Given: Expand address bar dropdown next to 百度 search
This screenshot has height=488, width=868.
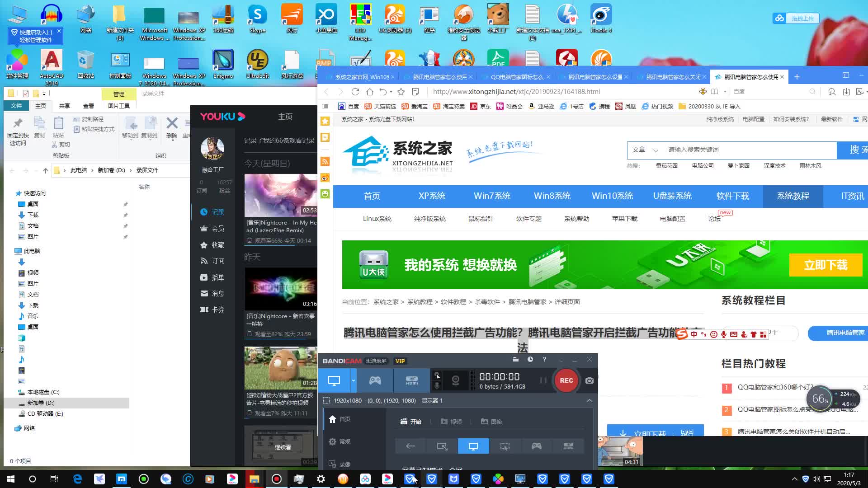Looking at the screenshot, I should coord(725,92).
